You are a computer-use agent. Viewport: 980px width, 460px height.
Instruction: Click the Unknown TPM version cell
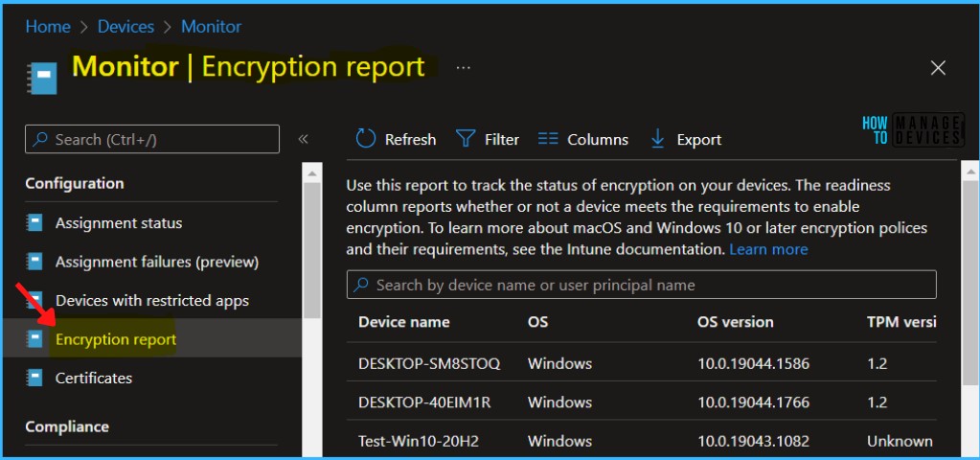coord(900,441)
